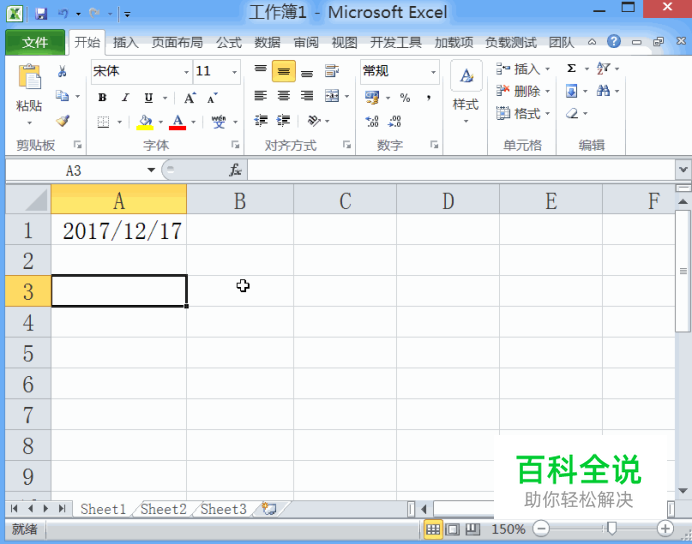Click the Save icon in quick access toolbar

(41, 14)
